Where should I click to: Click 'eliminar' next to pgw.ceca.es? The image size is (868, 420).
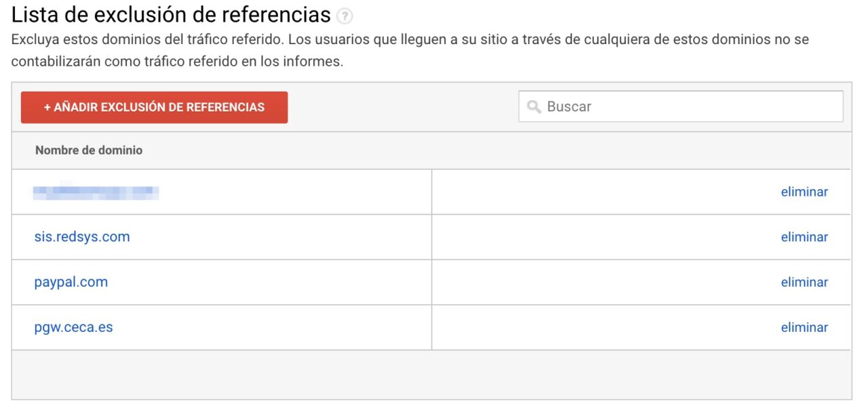click(804, 327)
